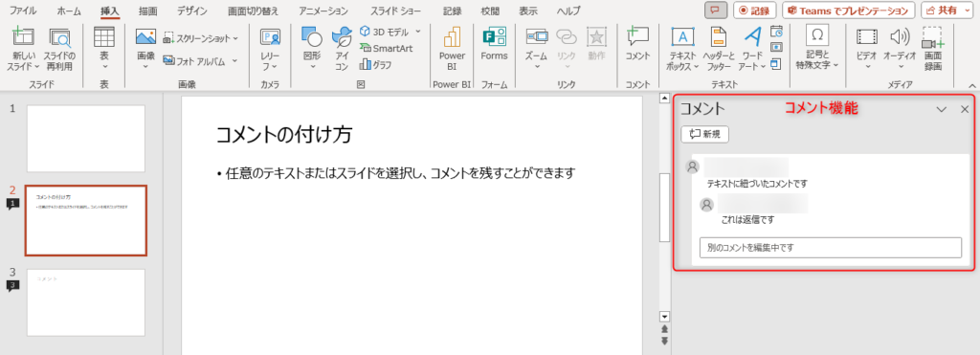980x355 pixels.
Task: Open the comments pane options chevron
Action: point(942,109)
